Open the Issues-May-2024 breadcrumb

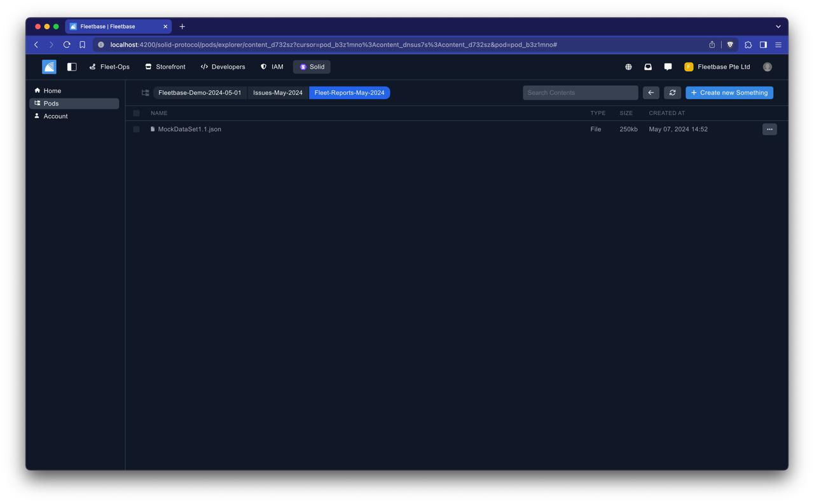tap(278, 93)
